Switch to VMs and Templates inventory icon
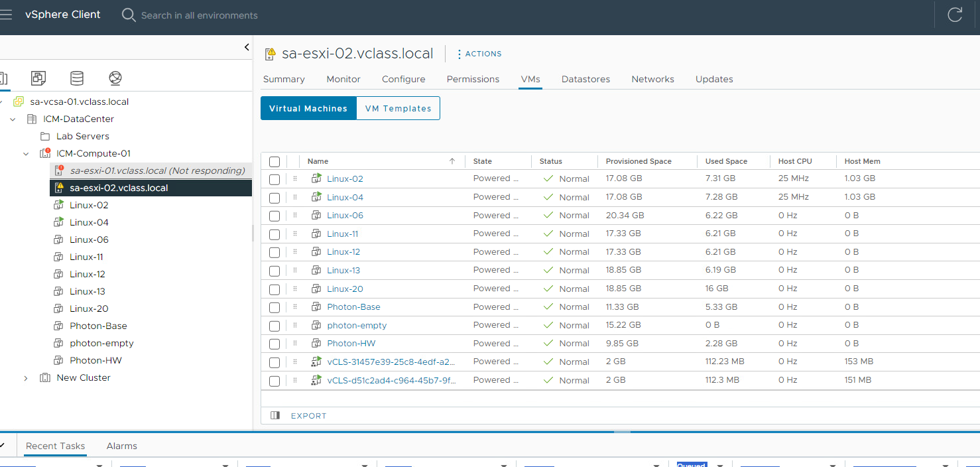The width and height of the screenshot is (980, 467). [38, 78]
